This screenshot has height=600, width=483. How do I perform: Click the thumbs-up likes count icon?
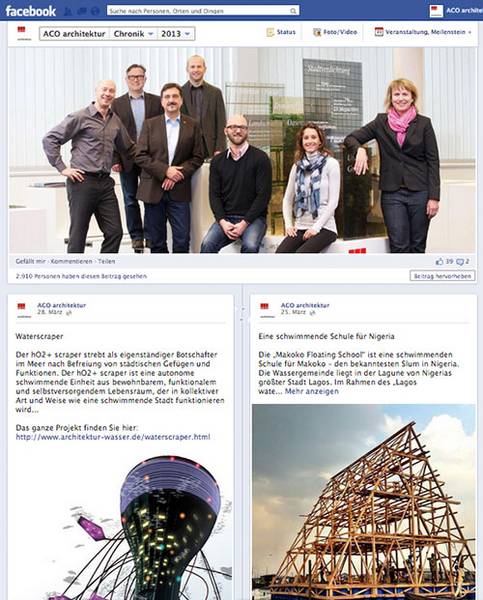(x=439, y=262)
